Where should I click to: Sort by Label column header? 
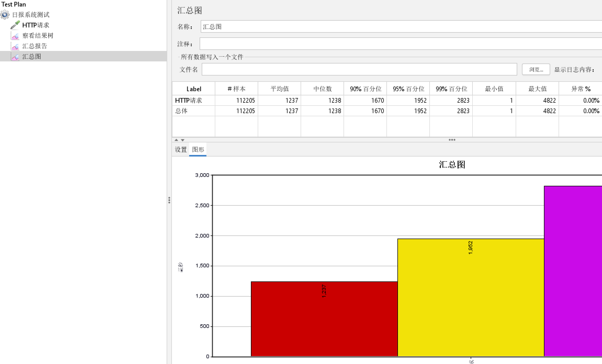click(x=194, y=89)
